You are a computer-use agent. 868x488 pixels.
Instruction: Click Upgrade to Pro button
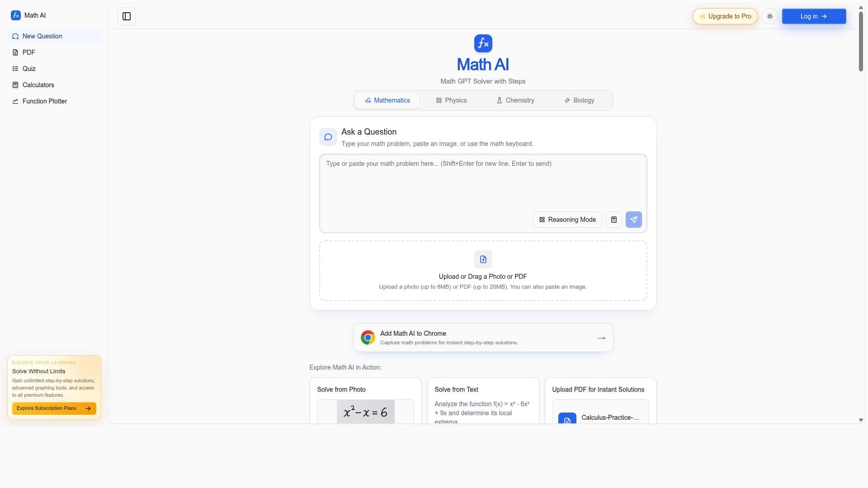pos(725,16)
